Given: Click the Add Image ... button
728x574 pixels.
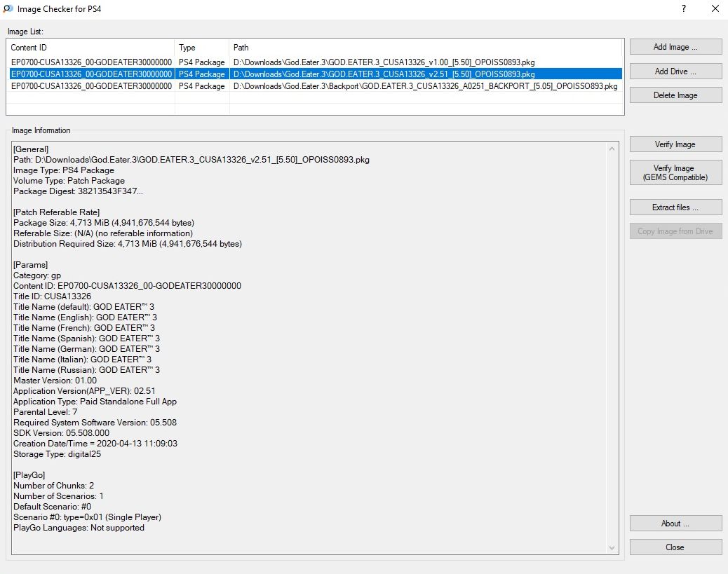Looking at the screenshot, I should click(675, 47).
